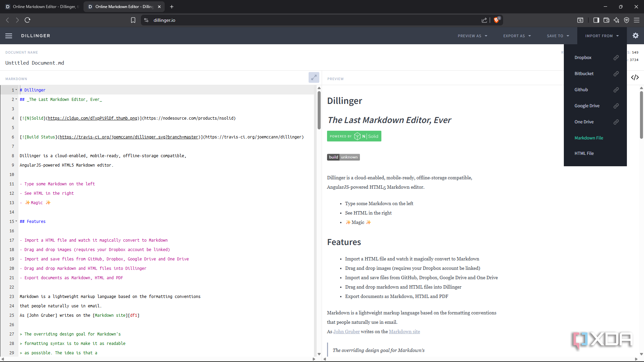Screen dimensions: 644x362
Task: Bookmark this page
Action: [133, 20]
